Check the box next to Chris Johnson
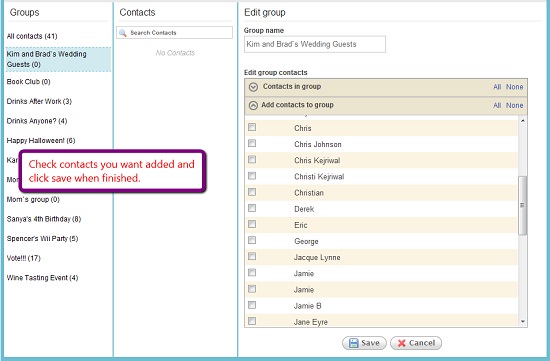 [252, 143]
